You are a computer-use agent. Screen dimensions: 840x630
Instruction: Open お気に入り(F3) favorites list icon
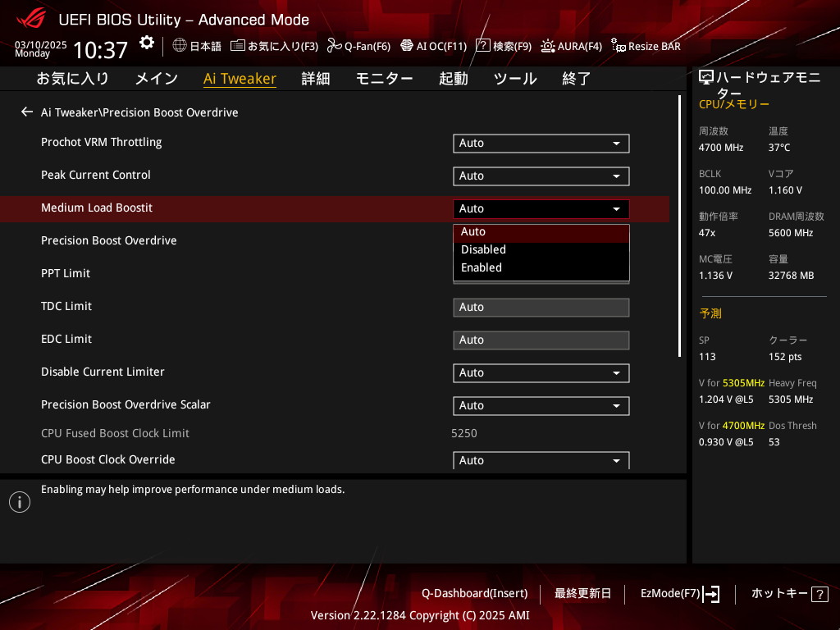(x=237, y=46)
